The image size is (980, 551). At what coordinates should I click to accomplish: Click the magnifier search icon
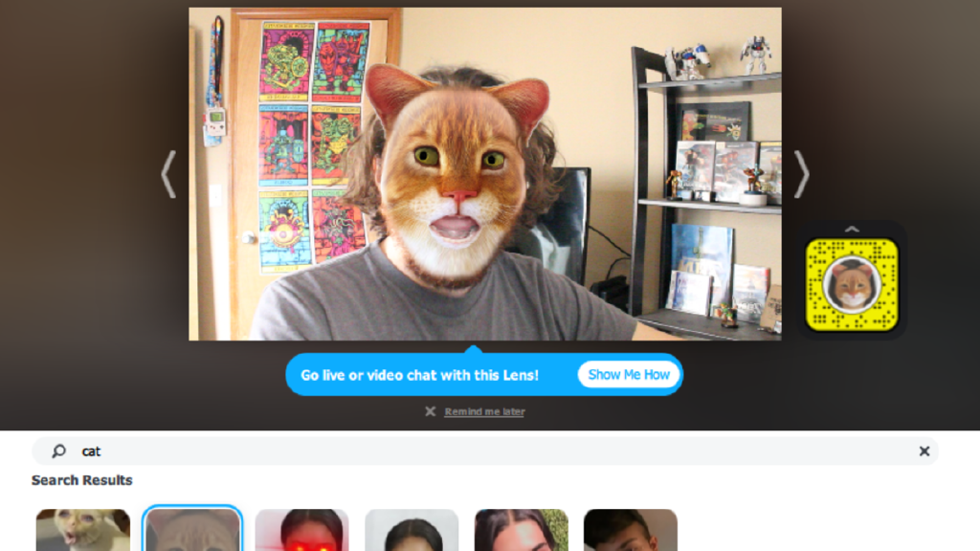58,452
